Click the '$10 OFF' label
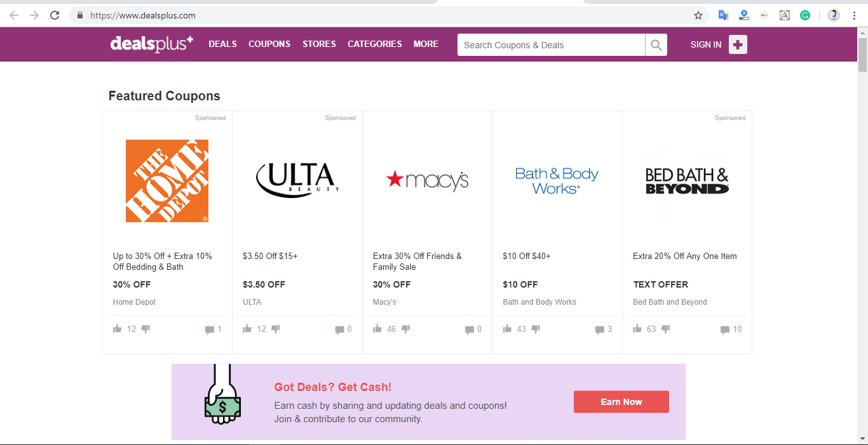Screen dimensions: 868x445 [520, 284]
